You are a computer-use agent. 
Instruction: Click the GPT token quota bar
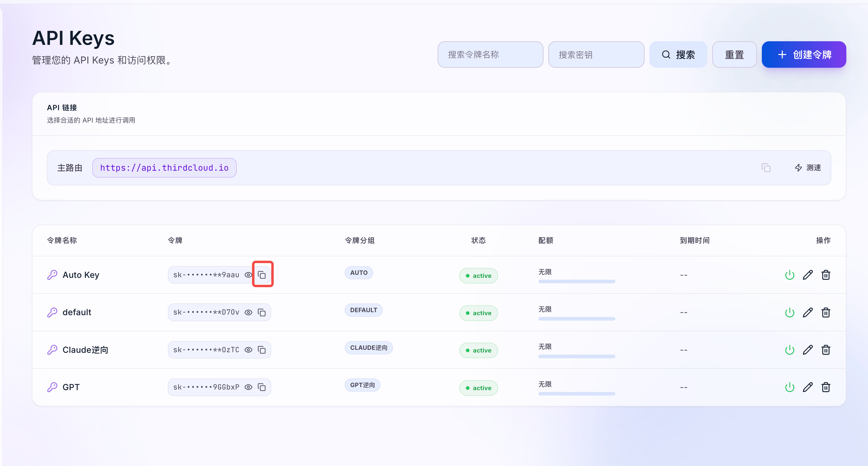click(577, 393)
